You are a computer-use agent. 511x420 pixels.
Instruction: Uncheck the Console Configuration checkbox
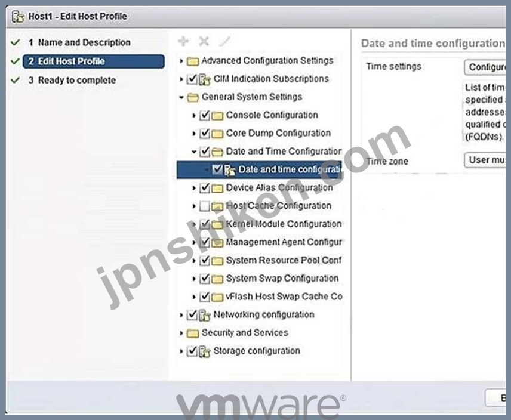[x=205, y=115]
